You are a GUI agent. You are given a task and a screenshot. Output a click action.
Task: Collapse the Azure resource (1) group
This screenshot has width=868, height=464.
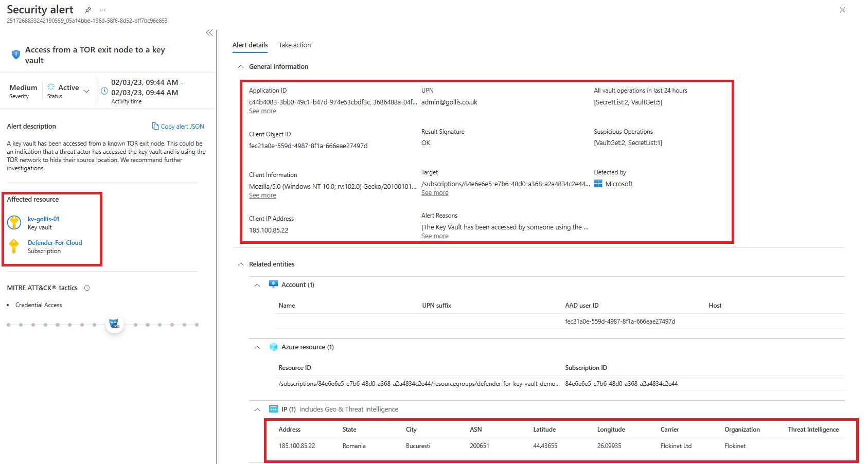(x=257, y=347)
